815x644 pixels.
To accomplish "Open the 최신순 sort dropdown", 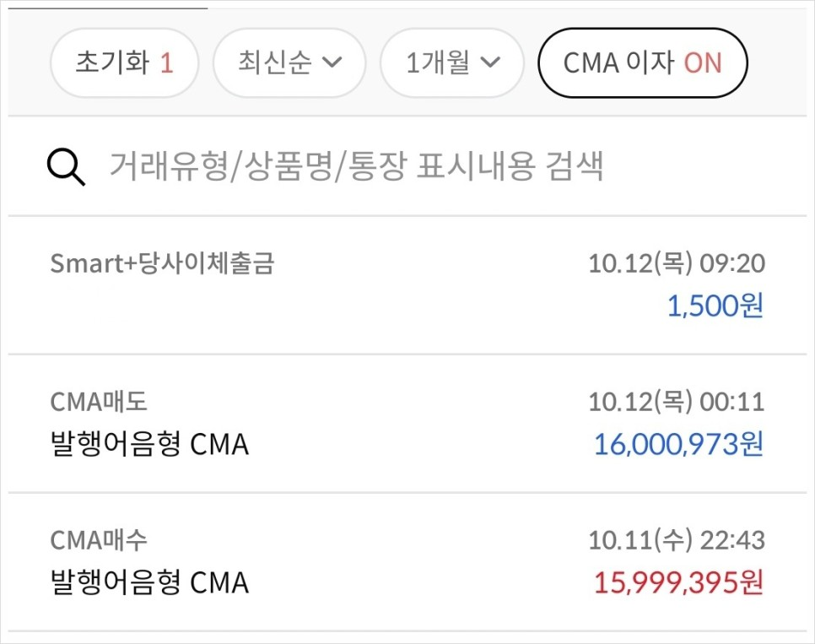I will point(289,63).
